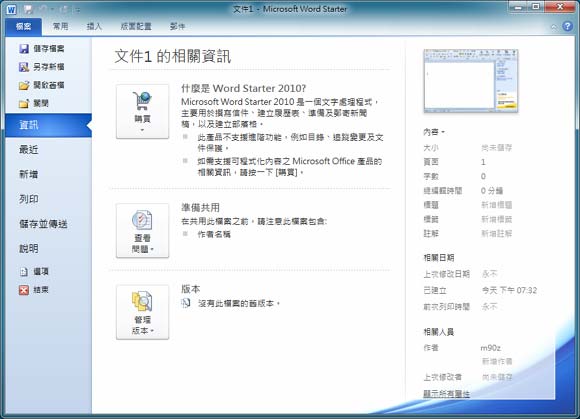
Task: Click the 文件1 的相關資訊 heading
Action: [x=173, y=56]
